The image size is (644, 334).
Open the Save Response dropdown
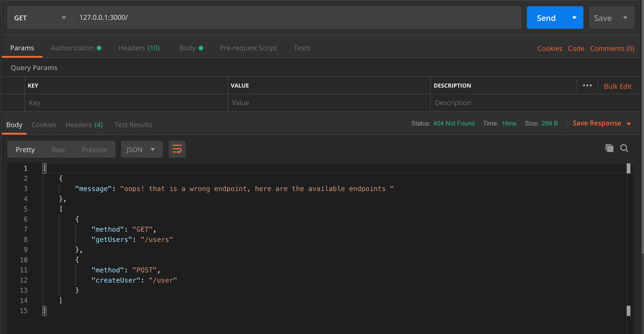click(602, 123)
